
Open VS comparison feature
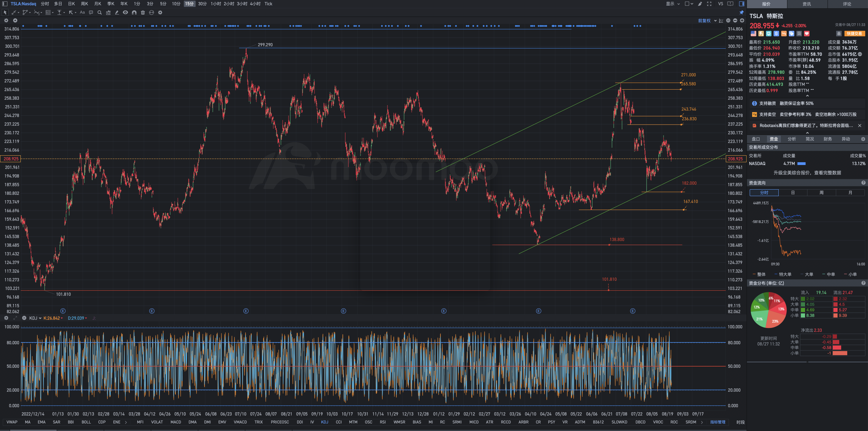(x=721, y=4)
